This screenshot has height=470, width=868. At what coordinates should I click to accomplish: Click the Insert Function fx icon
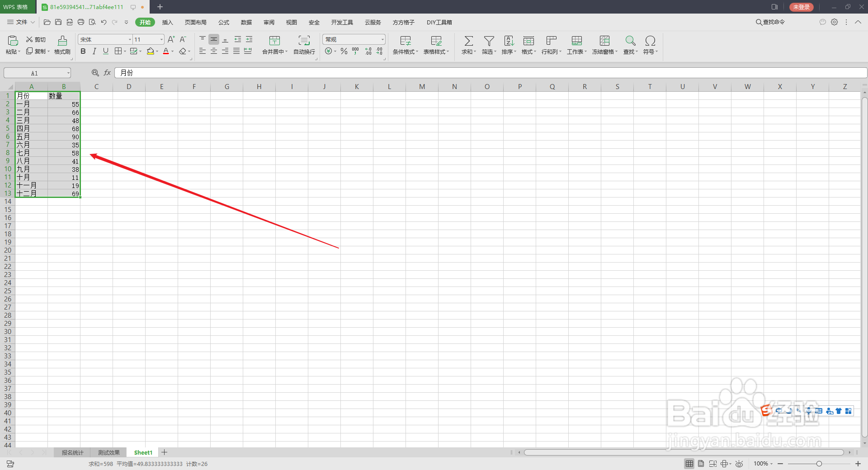click(107, 73)
